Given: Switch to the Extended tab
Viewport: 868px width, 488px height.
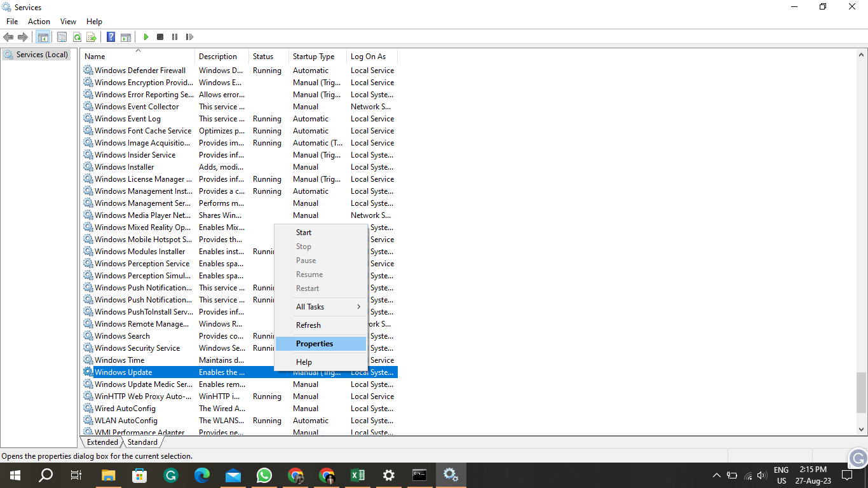Looking at the screenshot, I should tap(102, 442).
